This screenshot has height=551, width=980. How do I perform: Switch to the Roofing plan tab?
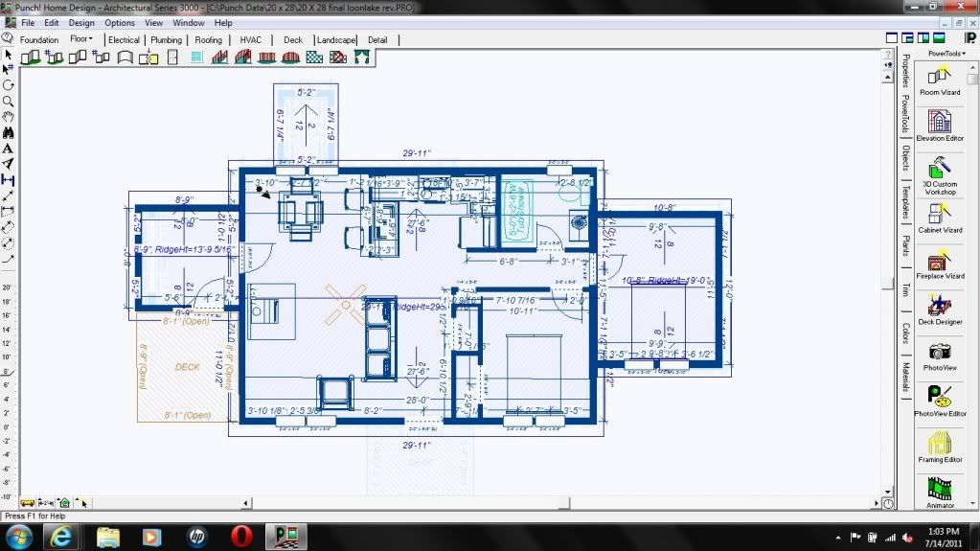[208, 39]
